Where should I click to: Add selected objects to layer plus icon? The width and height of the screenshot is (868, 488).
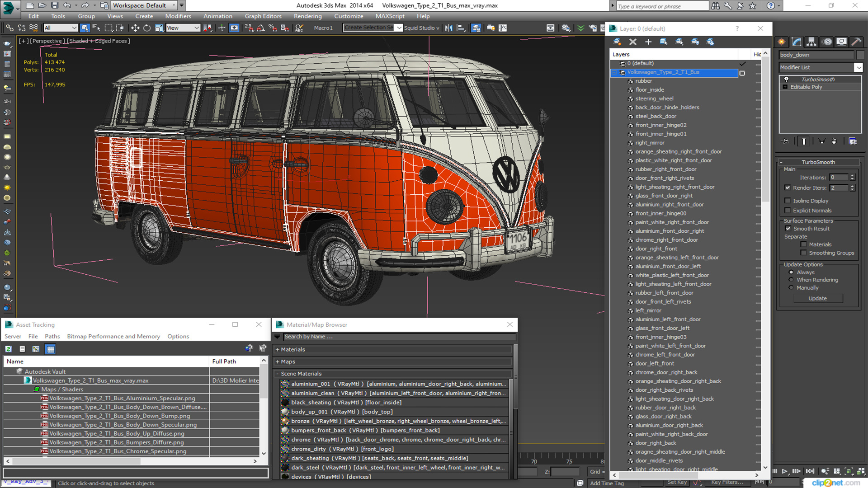[x=648, y=42]
